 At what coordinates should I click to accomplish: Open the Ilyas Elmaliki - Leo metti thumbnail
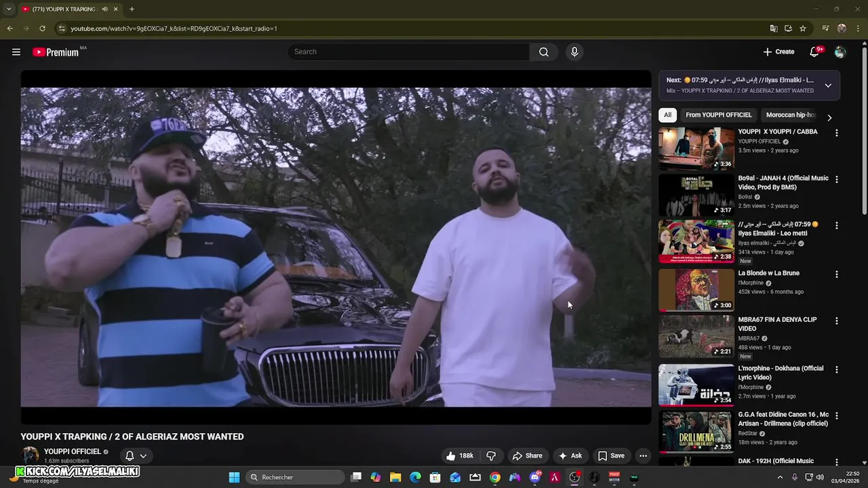(x=696, y=241)
